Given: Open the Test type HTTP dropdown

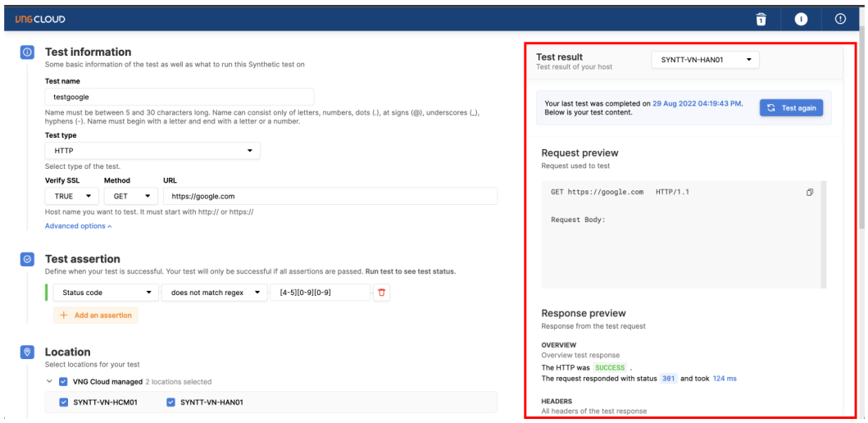Looking at the screenshot, I should tap(152, 151).
